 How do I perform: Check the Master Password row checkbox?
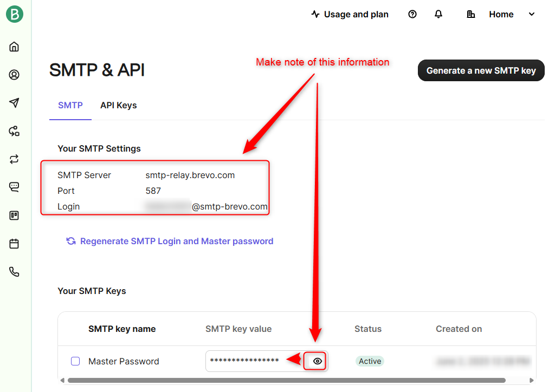pos(75,361)
